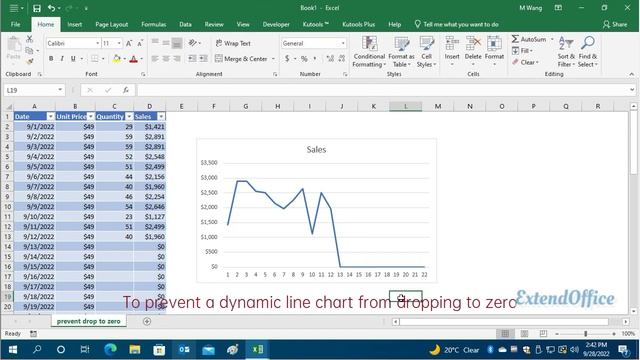This screenshot has height=360, width=640.
Task: Switch to Page Layout view in status bar
Action: (524, 334)
